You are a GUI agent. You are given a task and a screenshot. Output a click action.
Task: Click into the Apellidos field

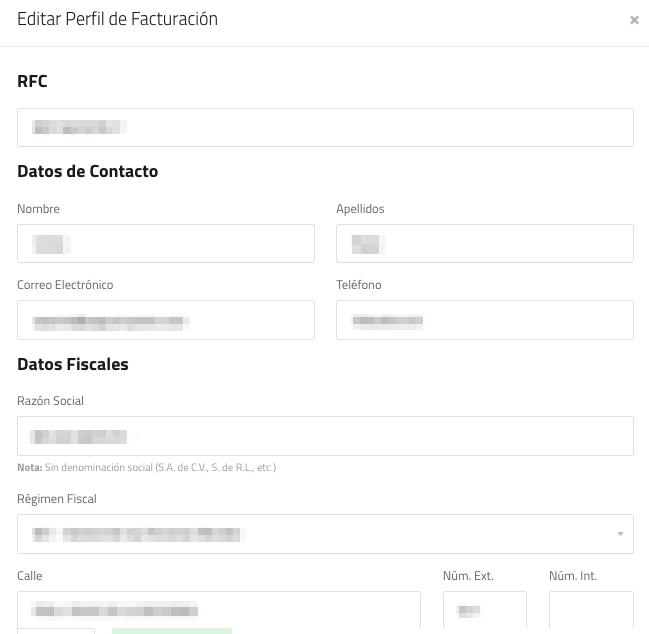click(x=484, y=243)
